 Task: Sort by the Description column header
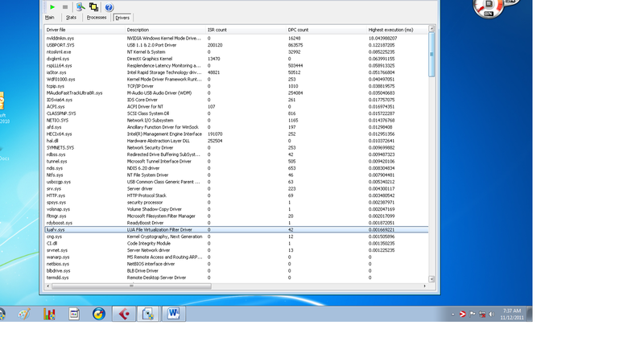pyautogui.click(x=165, y=30)
